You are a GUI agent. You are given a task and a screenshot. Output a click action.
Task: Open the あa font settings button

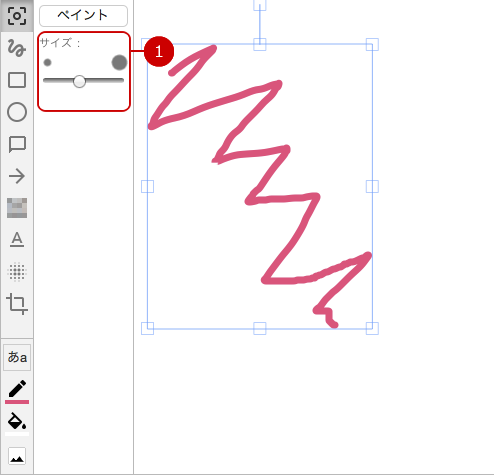17,357
